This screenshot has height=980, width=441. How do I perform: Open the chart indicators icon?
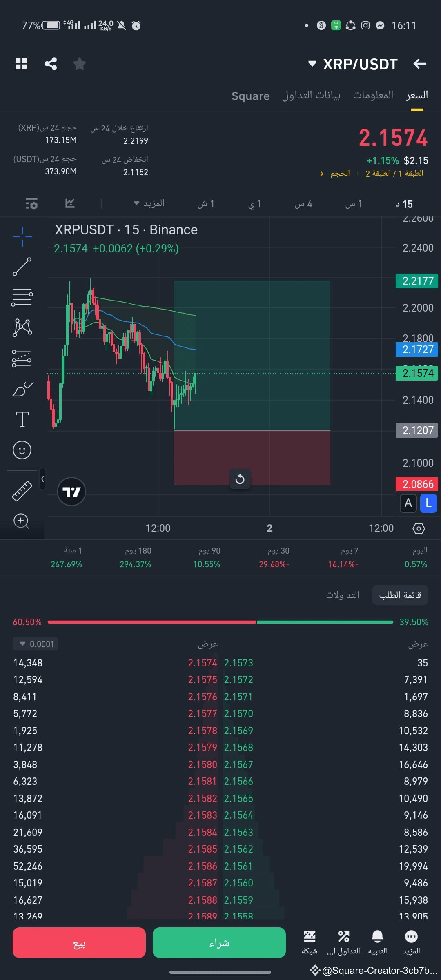tap(70, 203)
